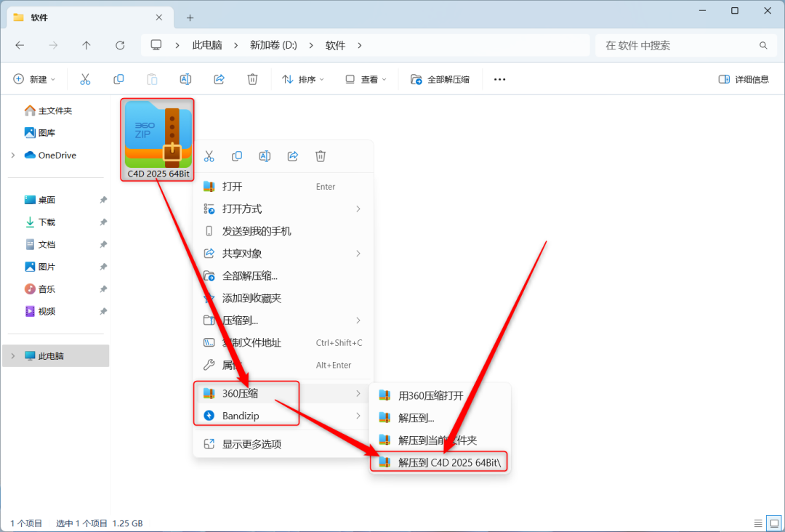
Task: Click the Copy icon in the context menu
Action: point(237,156)
